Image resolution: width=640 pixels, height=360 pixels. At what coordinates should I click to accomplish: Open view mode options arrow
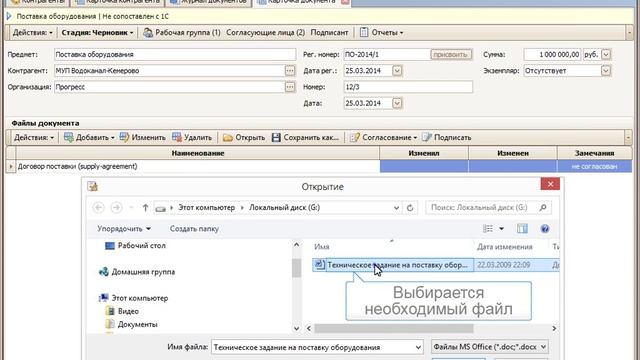(501, 229)
